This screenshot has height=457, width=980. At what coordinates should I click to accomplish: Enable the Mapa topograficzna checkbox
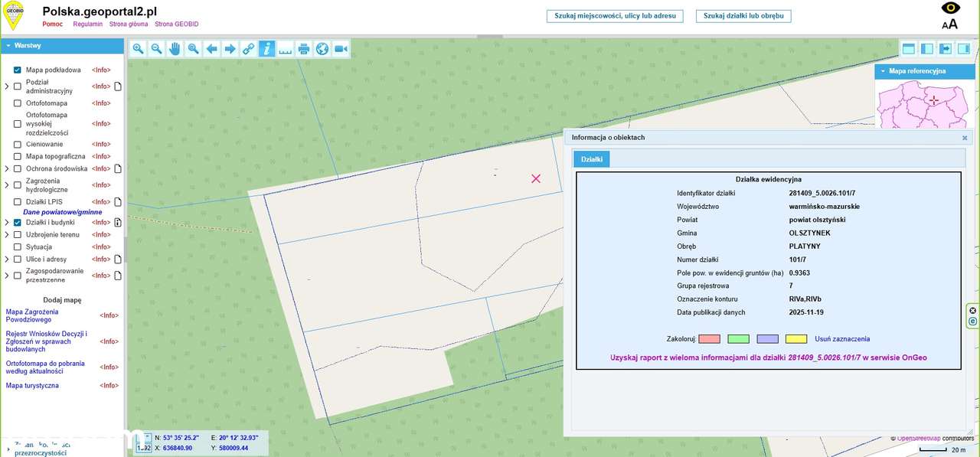(x=18, y=156)
